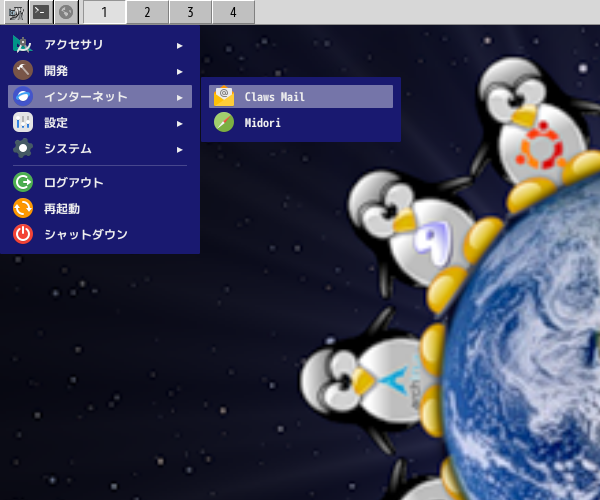Open the 開発 menu entry
Viewport: 600px width, 500px height.
pyautogui.click(x=100, y=71)
